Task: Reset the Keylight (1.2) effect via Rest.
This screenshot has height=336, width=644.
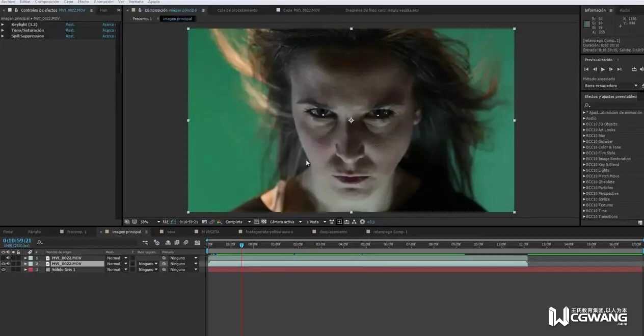Action: click(x=70, y=24)
